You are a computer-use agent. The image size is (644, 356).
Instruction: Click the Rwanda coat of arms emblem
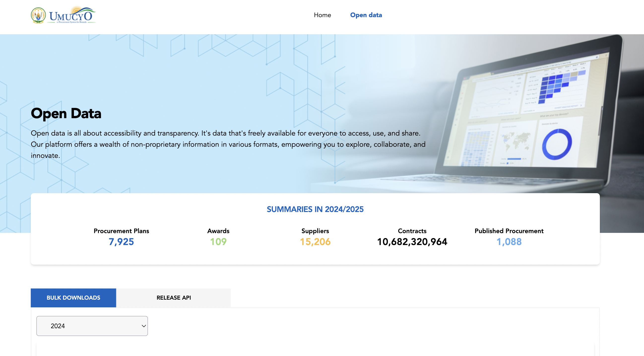pos(38,15)
